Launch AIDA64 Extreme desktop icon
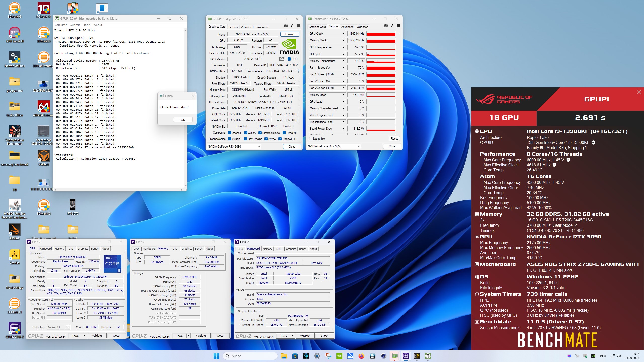Screen dimensions: 644x362 (x=44, y=109)
